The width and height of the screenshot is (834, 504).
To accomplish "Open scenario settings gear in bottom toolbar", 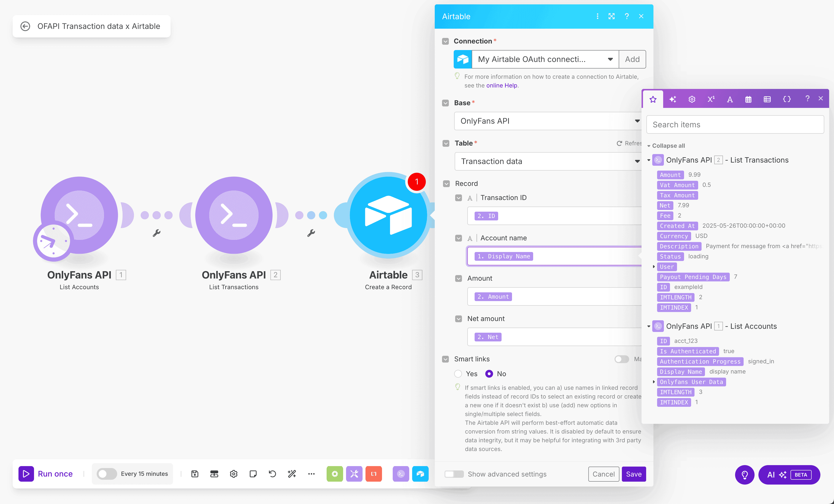I will (234, 474).
